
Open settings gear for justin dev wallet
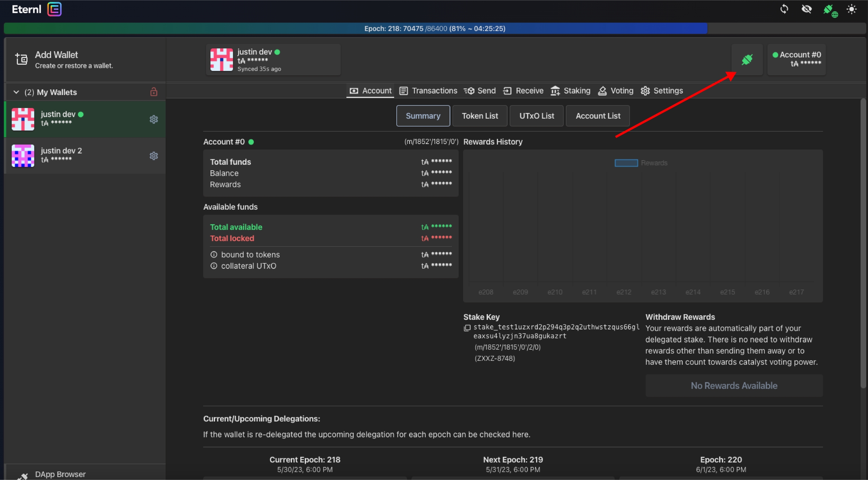(x=153, y=120)
